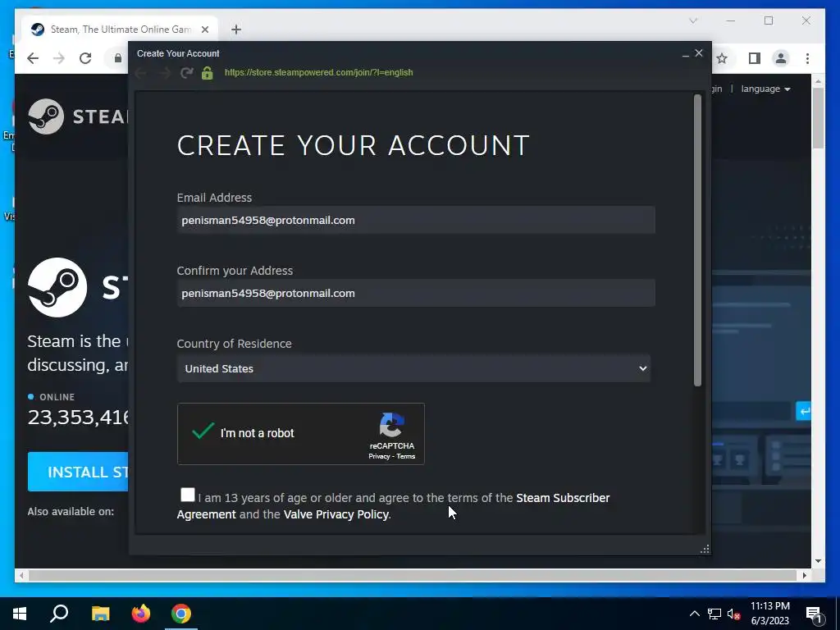
Task: Bookmark this page with the star icon
Action: [722, 58]
